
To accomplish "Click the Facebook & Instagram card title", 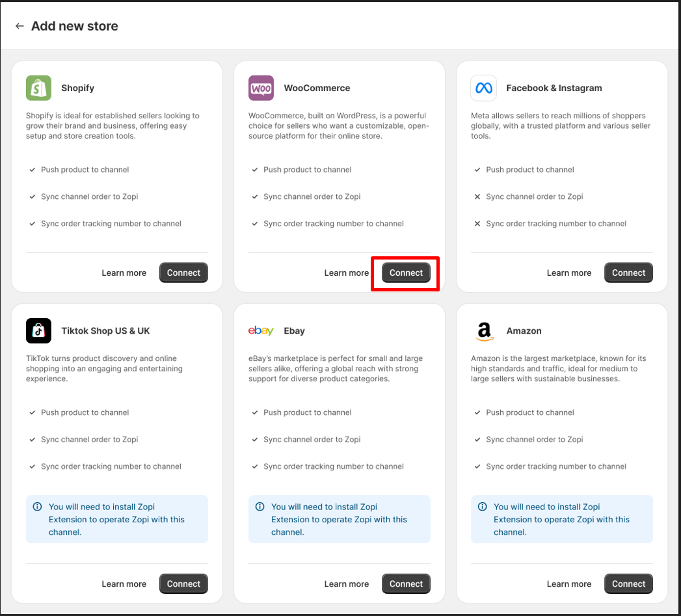I will tap(554, 88).
